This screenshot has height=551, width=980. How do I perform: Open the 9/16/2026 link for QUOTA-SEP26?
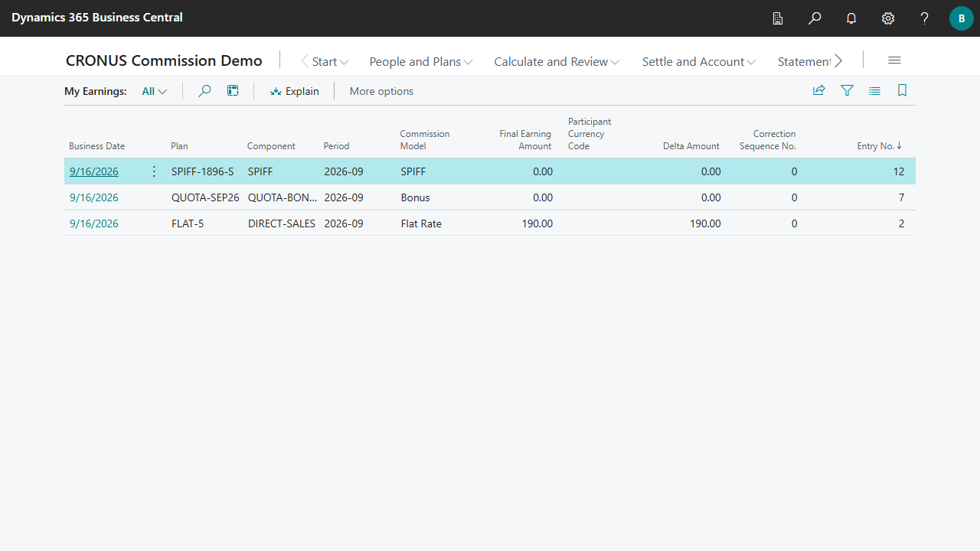94,197
